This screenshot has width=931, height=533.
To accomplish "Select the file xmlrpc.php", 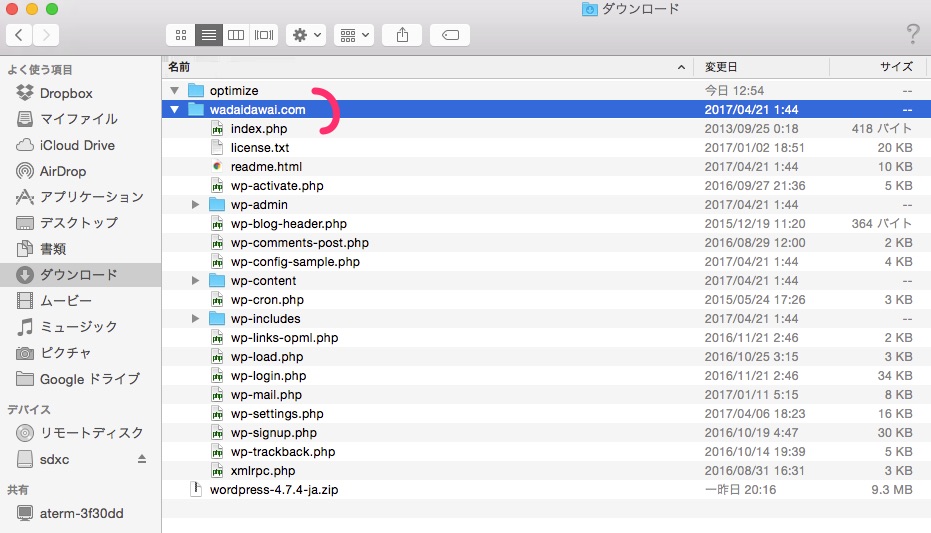I will tap(263, 471).
